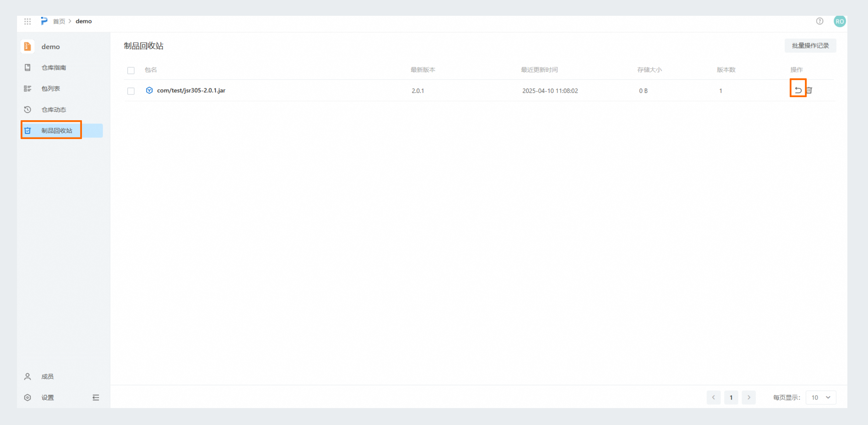Viewport: 868px width, 425px height.
Task: Click the 首页 breadcrumb link
Action: pos(59,21)
